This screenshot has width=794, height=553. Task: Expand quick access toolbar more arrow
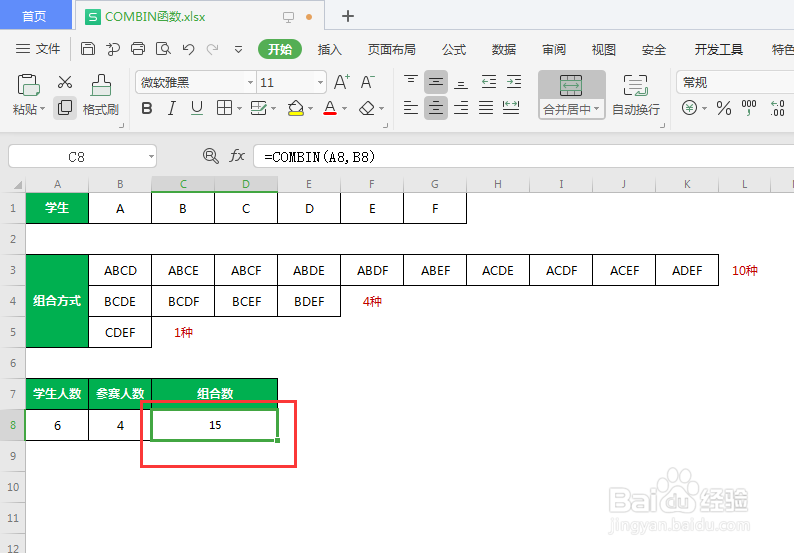[x=238, y=49]
